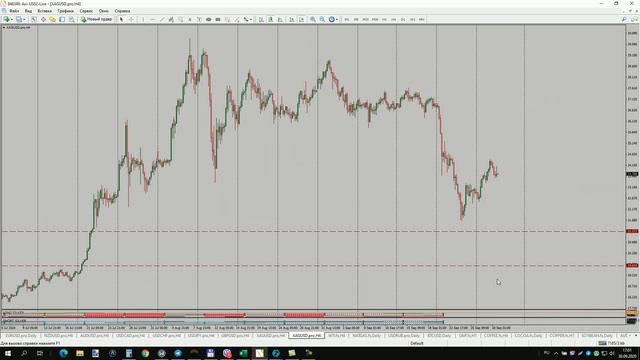Open the Сервис menu
This screenshot has width=640, height=360.
point(86,11)
